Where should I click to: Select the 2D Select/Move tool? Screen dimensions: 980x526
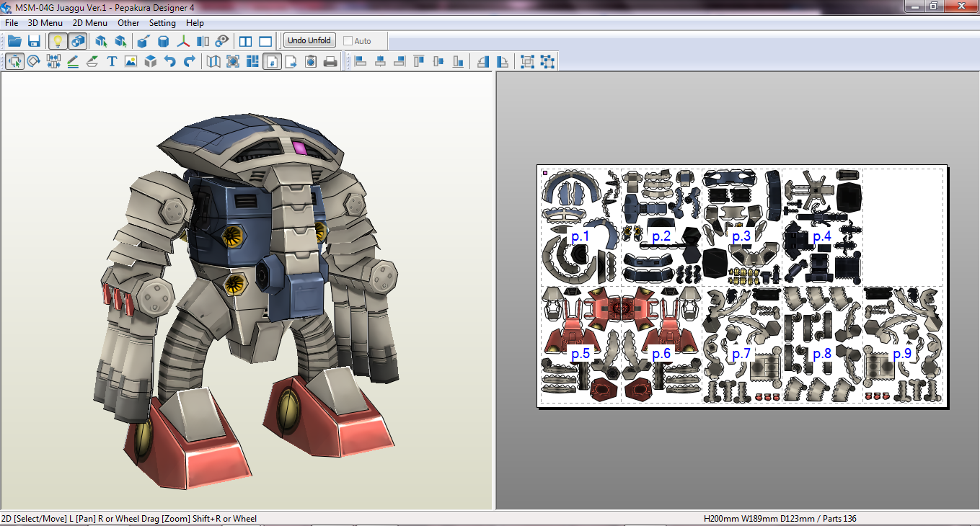14,61
